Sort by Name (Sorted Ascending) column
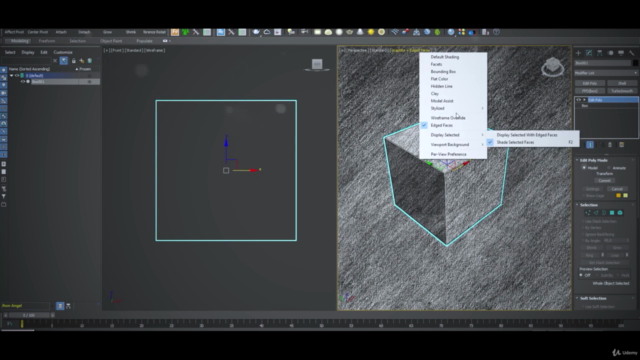640x360 pixels. coord(29,69)
